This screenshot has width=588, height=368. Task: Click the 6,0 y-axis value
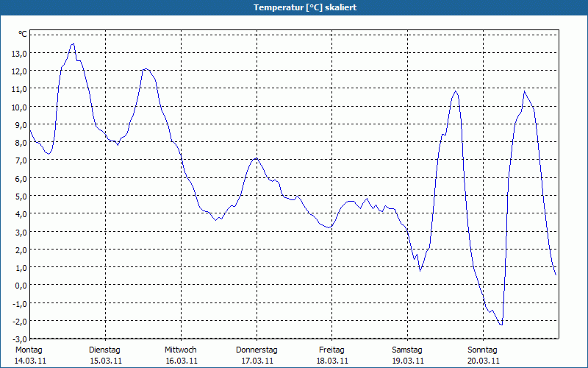(x=21, y=179)
